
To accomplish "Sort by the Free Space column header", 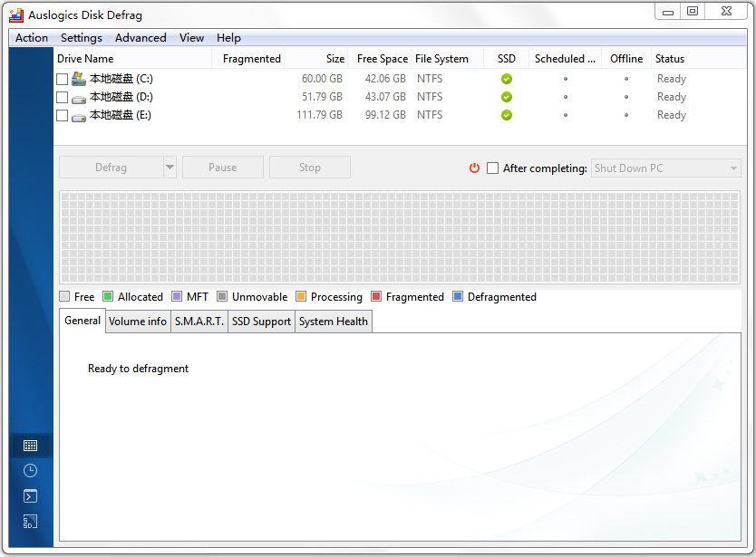I will click(380, 58).
